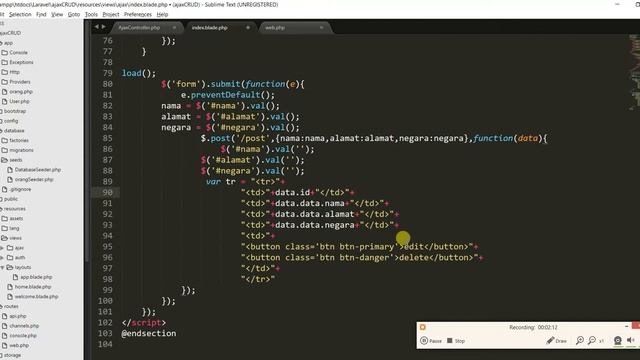Toggle the webcam in recorder toolbar
The width and height of the screenshot is (640, 360).
(x=618, y=340)
